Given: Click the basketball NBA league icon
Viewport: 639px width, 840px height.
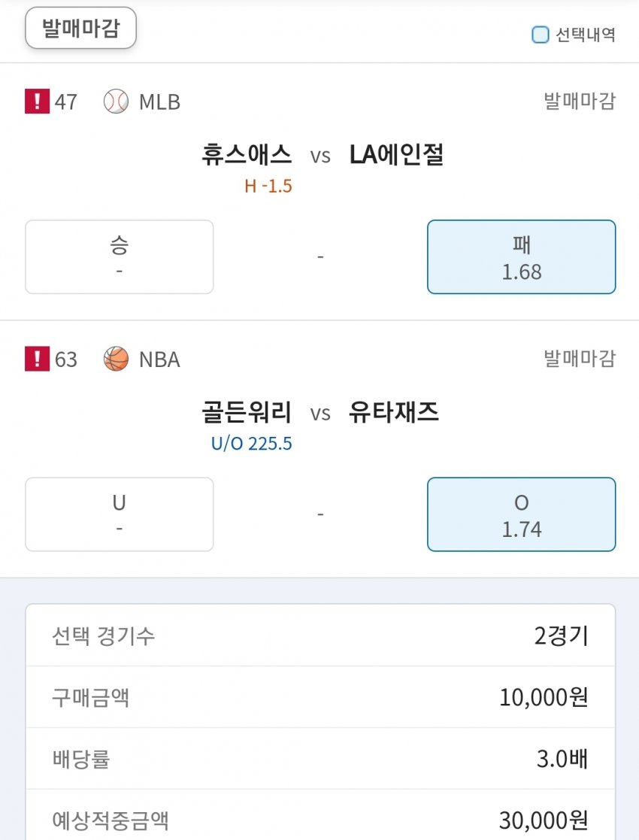Looking at the screenshot, I should 116,359.
